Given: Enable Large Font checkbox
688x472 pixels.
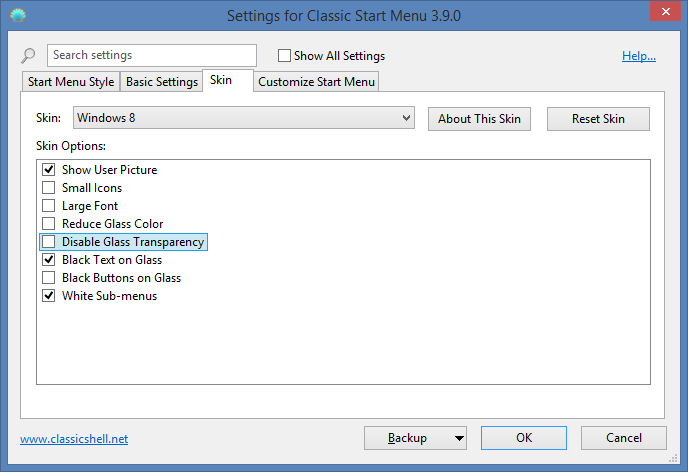Looking at the screenshot, I should coord(49,206).
